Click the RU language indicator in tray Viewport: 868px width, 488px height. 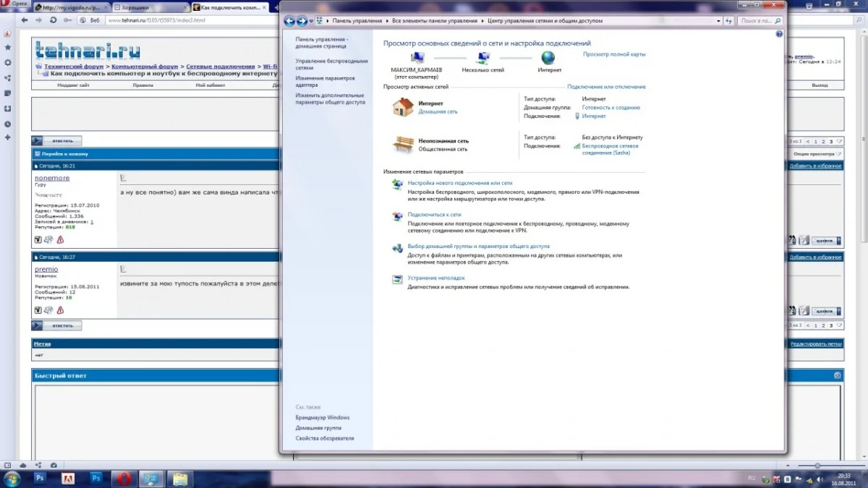(x=752, y=479)
